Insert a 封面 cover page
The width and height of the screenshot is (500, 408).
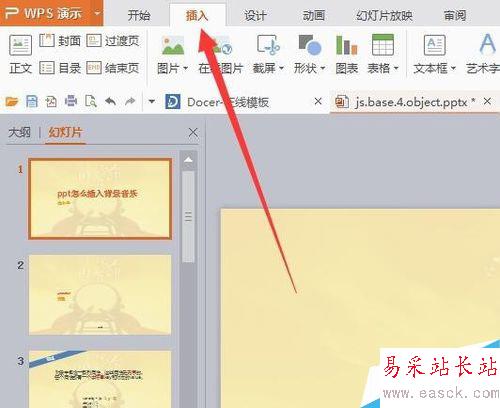tap(60, 41)
